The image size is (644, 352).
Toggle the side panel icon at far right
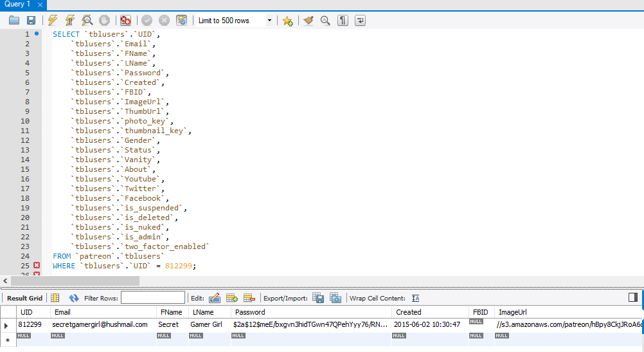[x=633, y=297]
